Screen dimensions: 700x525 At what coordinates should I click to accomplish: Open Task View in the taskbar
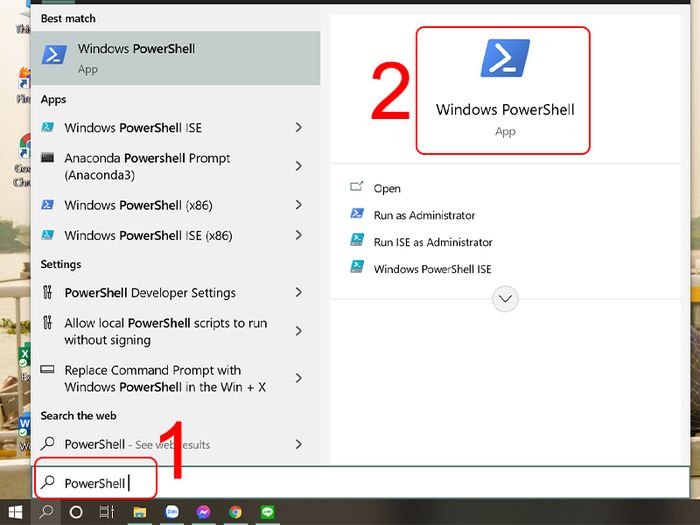pyautogui.click(x=107, y=512)
